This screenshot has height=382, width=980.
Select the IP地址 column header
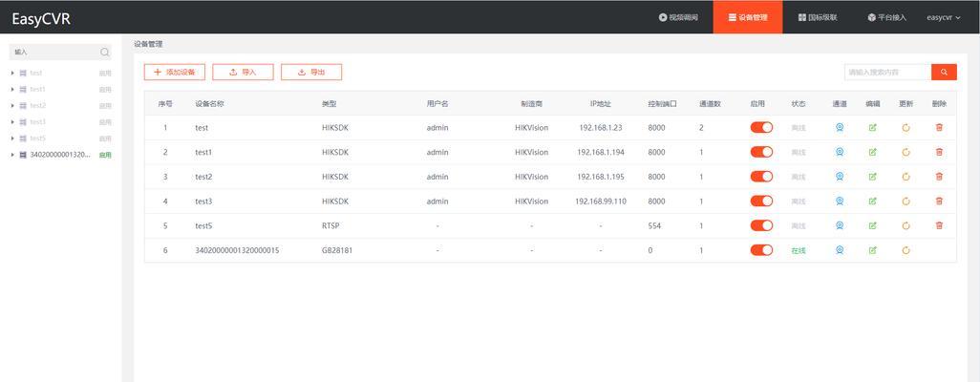pos(600,104)
